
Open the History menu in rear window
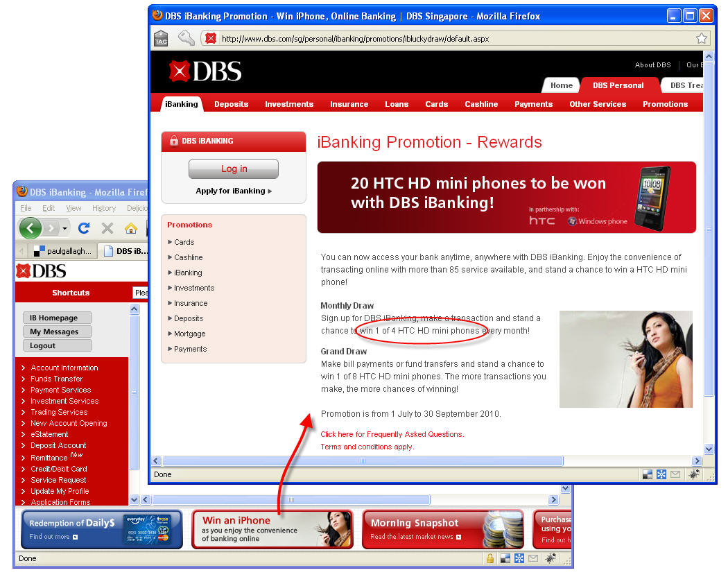[103, 208]
